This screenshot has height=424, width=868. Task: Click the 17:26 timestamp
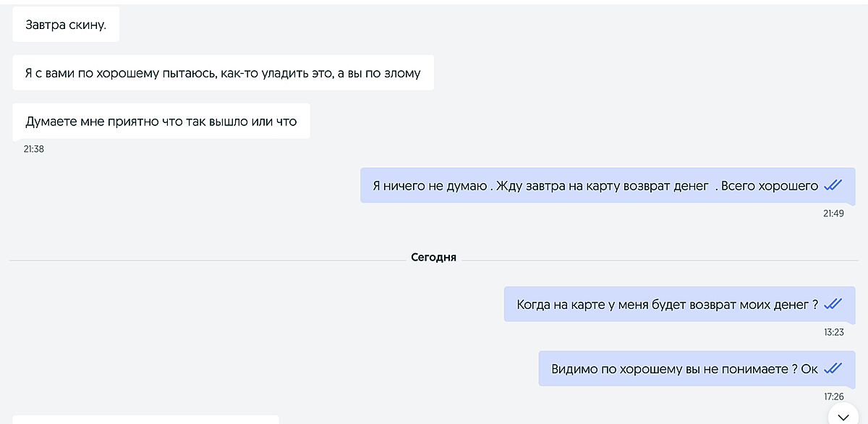tap(833, 397)
